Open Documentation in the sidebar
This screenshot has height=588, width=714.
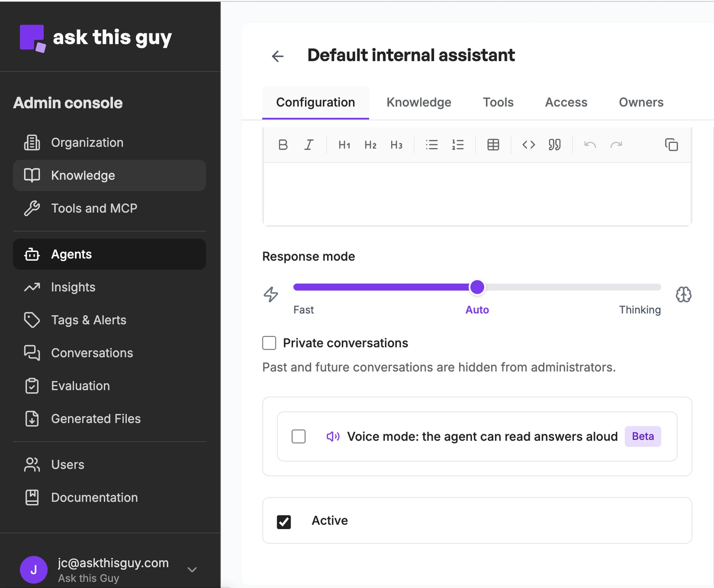coord(109,497)
